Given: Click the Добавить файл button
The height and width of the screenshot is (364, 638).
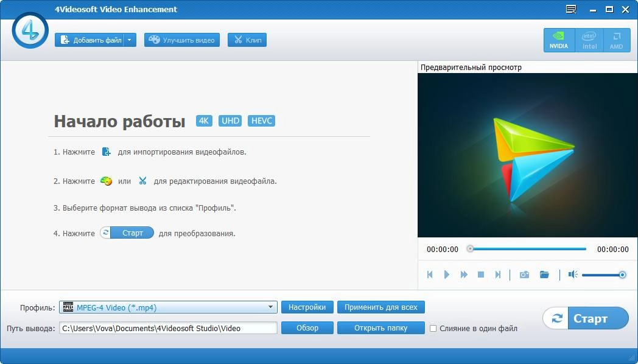Looking at the screenshot, I should click(x=89, y=40).
